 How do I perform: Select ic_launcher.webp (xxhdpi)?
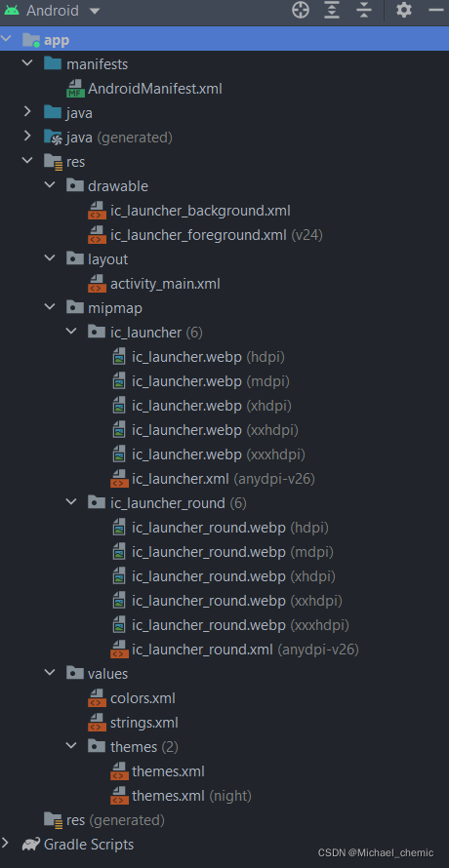point(215,429)
